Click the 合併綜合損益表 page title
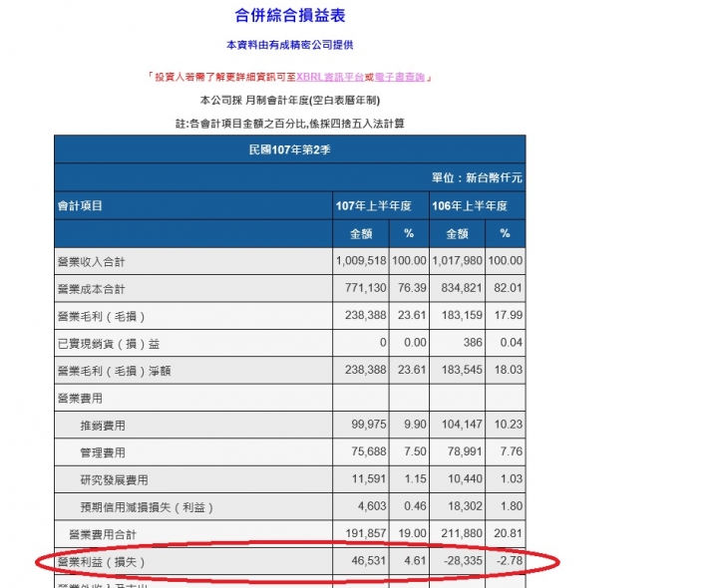 click(290, 16)
